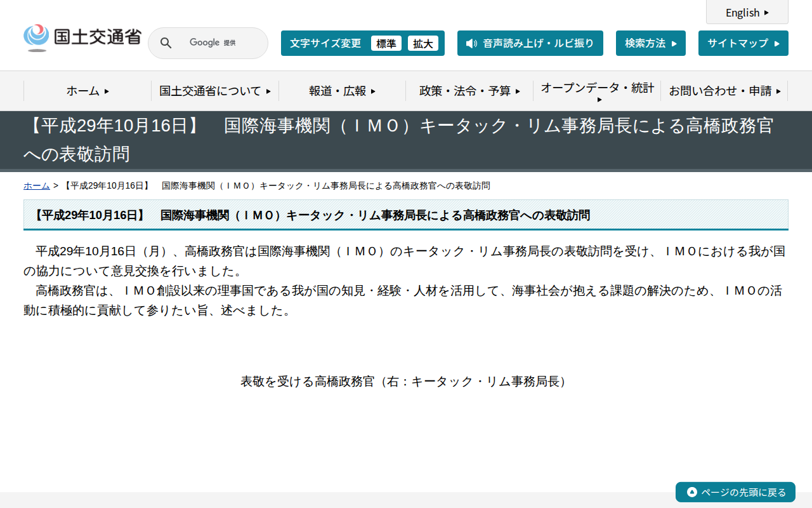Click the circular up-arrow icon at bottom right

(691, 492)
